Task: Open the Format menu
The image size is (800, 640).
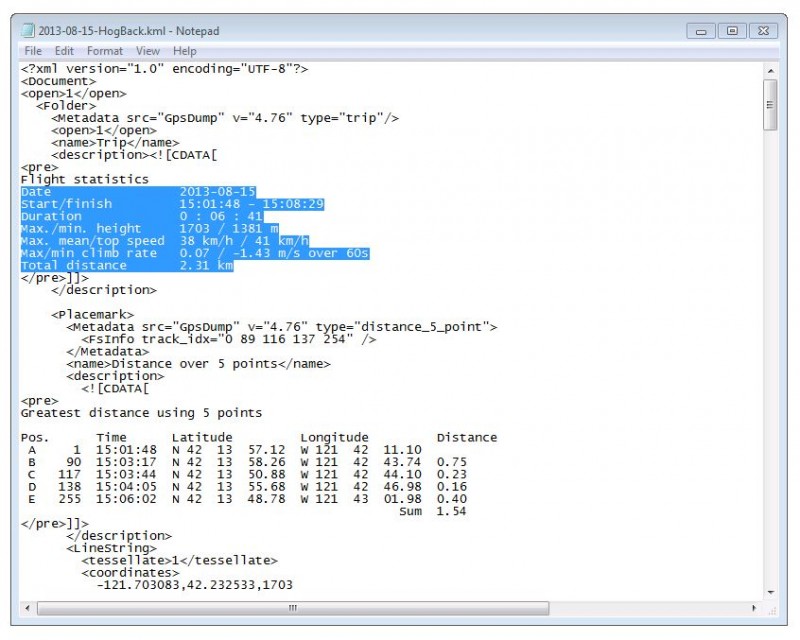Action: [x=105, y=50]
